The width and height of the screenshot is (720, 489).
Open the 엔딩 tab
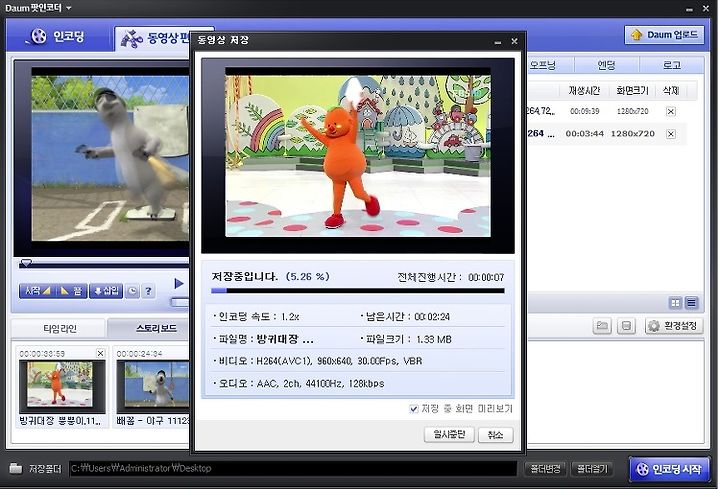(606, 65)
